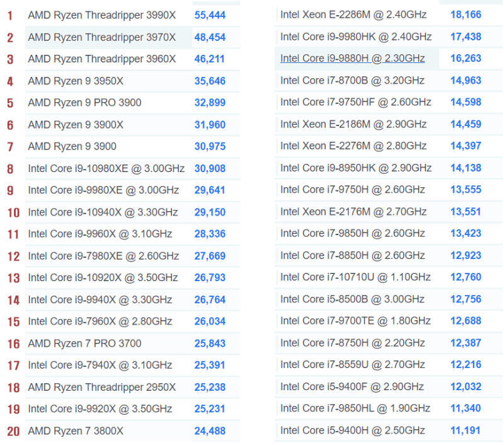Open Intel Core i7-8559U @ 2.70GHz
Viewport: 504px width, 445px height.
[353, 364]
